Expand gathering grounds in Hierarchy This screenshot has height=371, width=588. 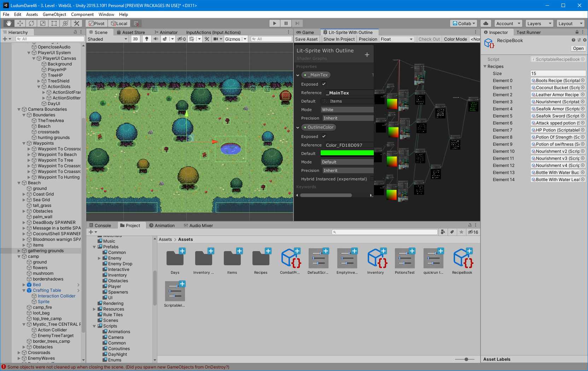(19, 251)
